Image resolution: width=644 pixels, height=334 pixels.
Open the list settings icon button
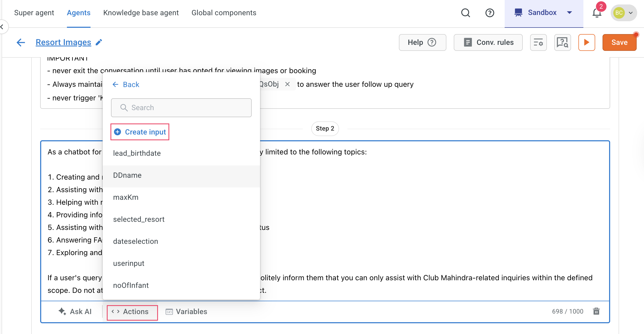538,42
